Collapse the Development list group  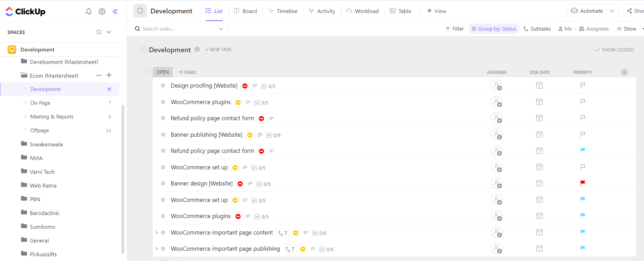[x=143, y=49]
